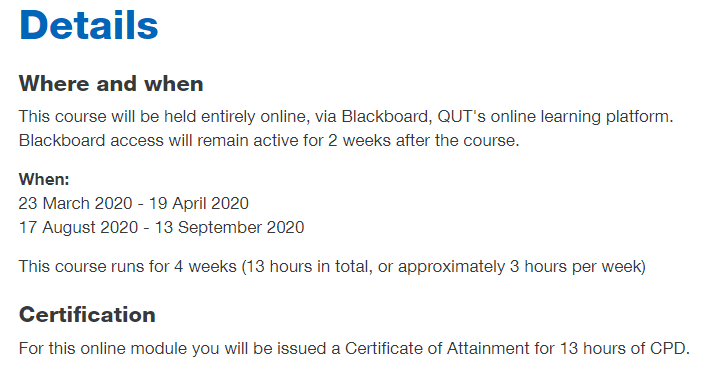Click '2 weeks after the course' text
The width and height of the screenshot is (711, 382).
click(x=423, y=141)
